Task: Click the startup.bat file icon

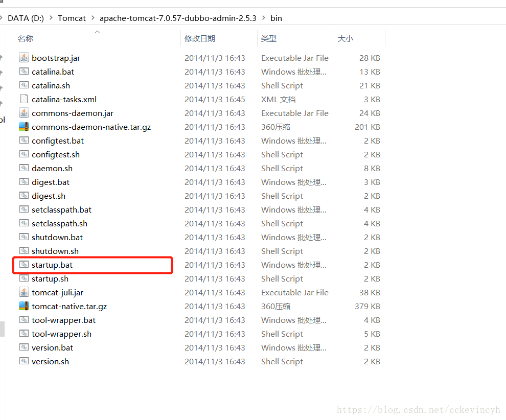Action: click(24, 265)
